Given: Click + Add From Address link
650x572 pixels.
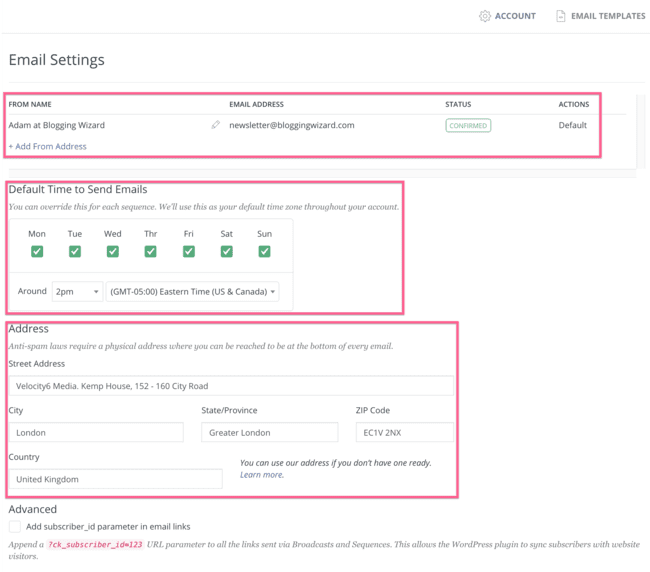Looking at the screenshot, I should click(48, 146).
